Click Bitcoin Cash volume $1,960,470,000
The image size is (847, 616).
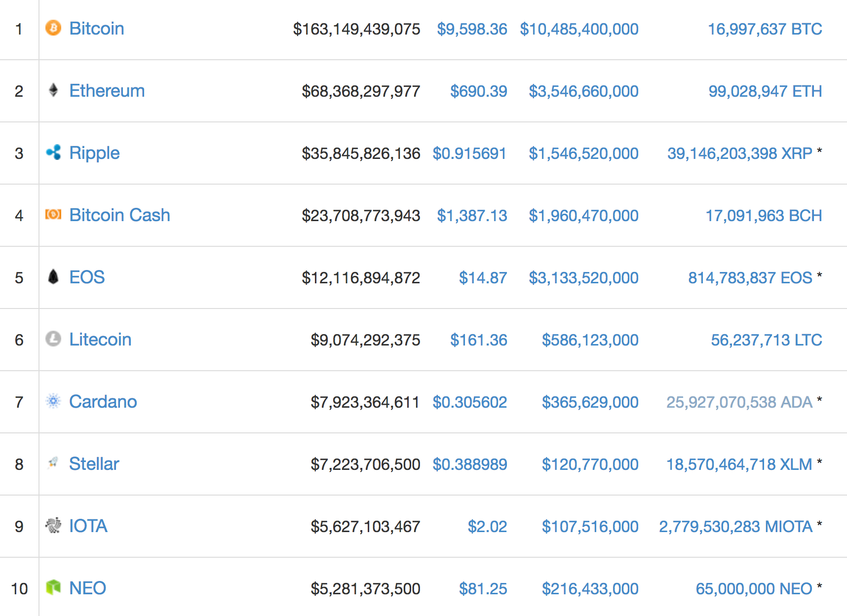tap(584, 216)
